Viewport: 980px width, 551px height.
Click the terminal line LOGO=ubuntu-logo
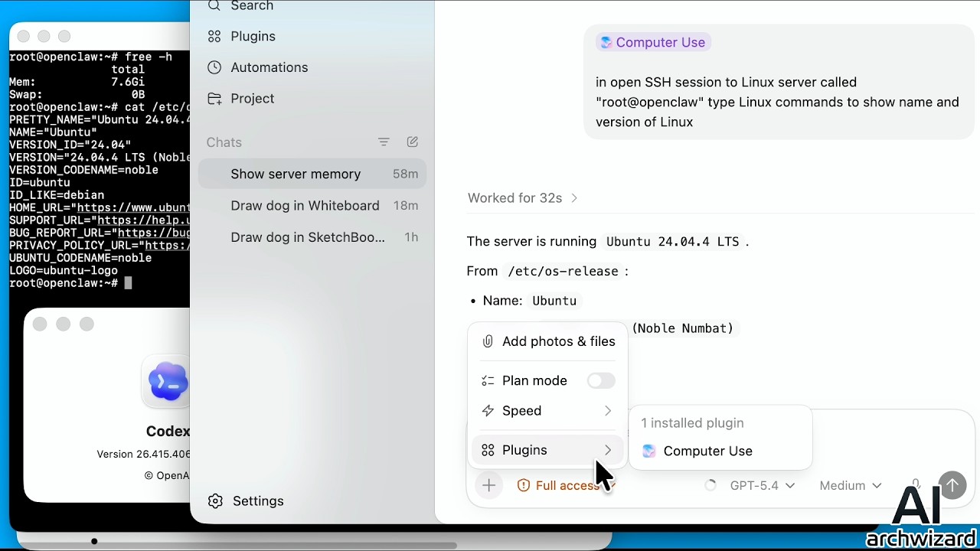64,270
